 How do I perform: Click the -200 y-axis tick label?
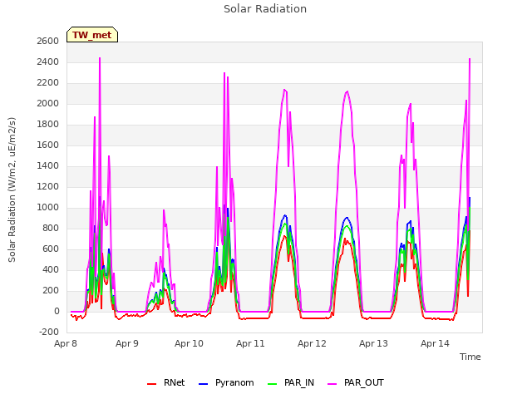coord(49,332)
